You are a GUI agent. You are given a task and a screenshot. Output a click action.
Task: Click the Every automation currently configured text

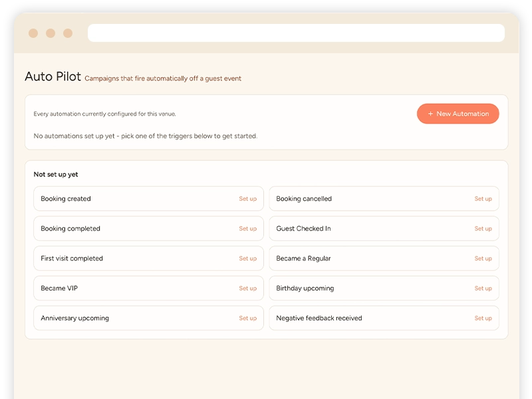(104, 114)
